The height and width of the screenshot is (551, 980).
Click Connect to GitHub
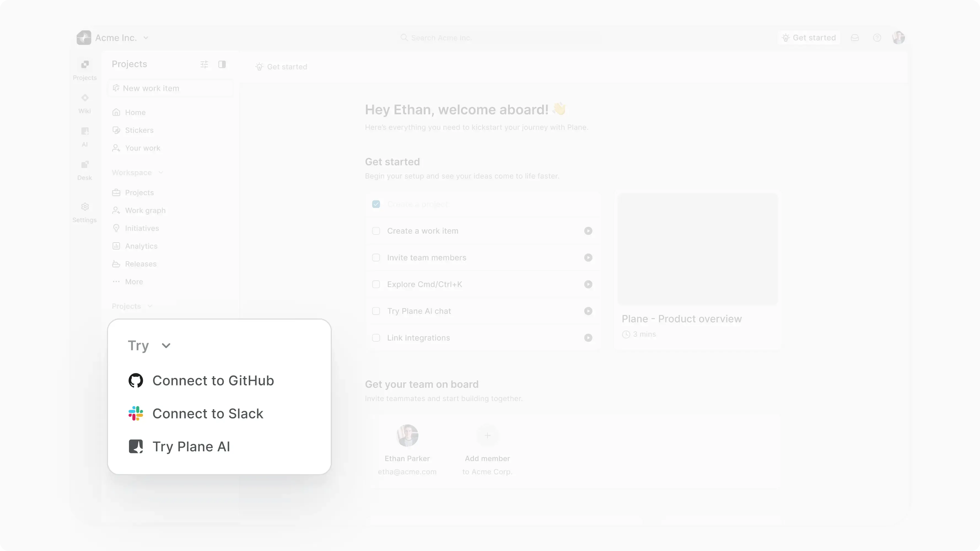(213, 380)
